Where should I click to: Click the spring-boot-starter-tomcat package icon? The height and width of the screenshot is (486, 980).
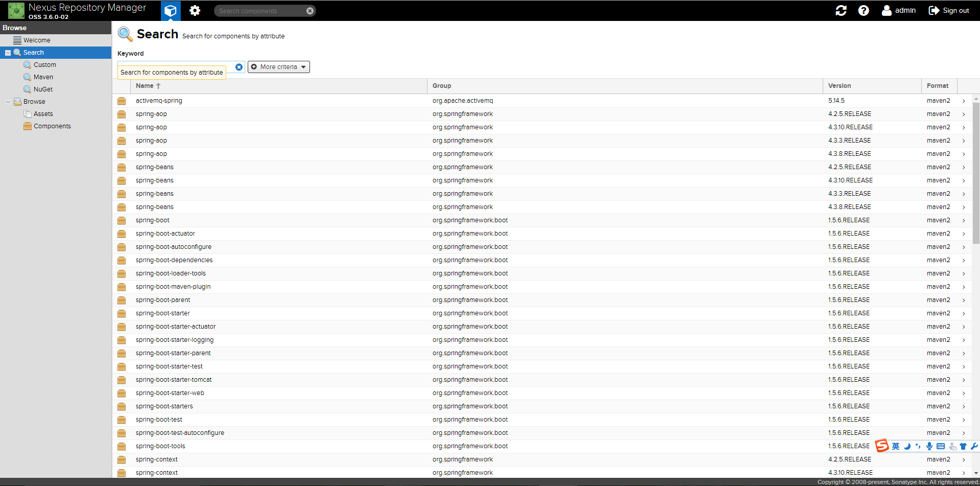[x=122, y=380]
